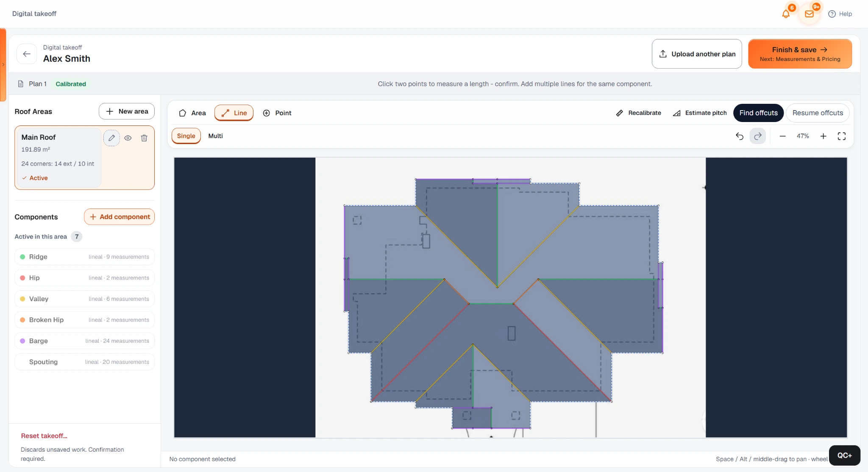
Task: Click the Help link
Action: coord(840,14)
